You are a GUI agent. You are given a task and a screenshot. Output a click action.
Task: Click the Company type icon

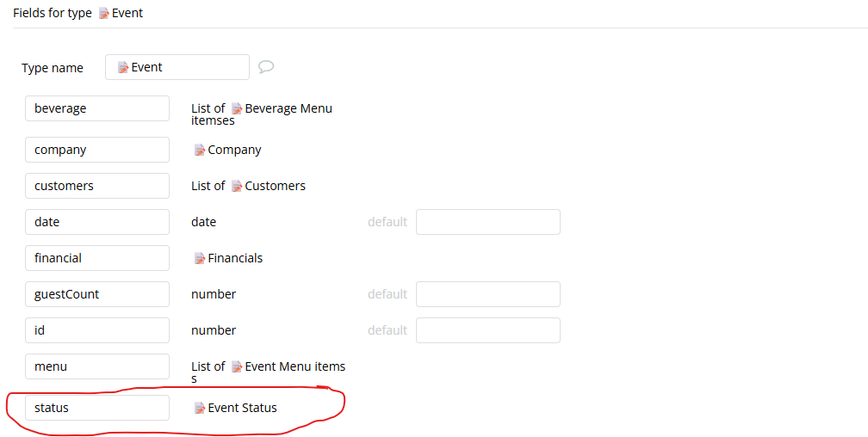[x=200, y=150]
